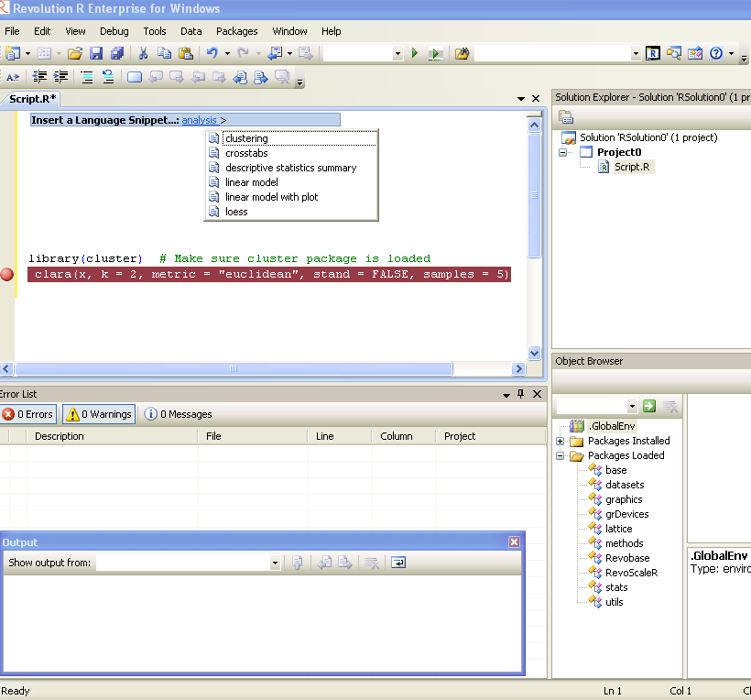Collapse the Packages Loaded node

pos(561,455)
